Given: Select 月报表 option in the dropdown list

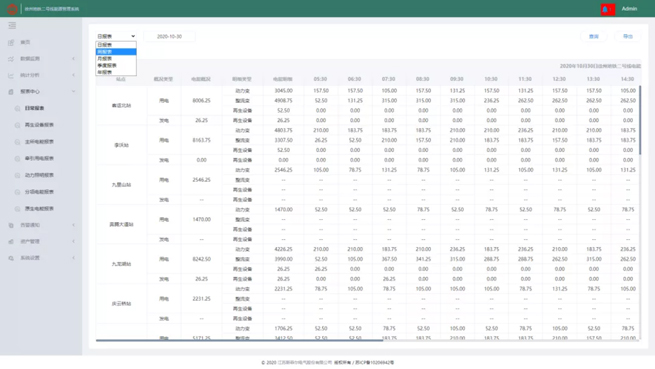Looking at the screenshot, I should tap(116, 59).
